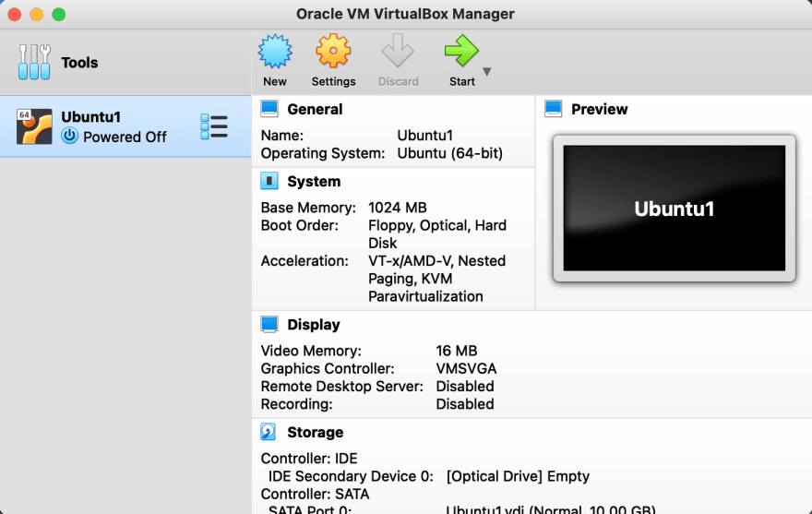Close the VirtualBox Manager window

click(x=15, y=15)
